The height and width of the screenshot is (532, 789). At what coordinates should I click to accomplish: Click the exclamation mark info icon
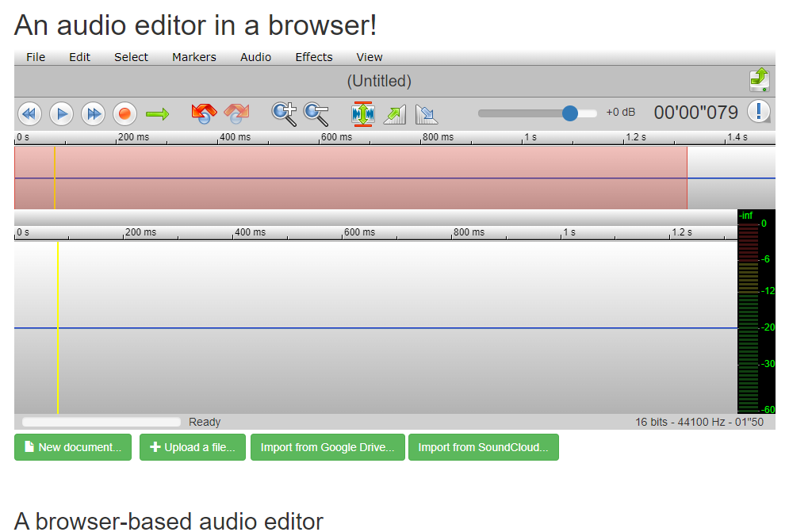tap(758, 111)
